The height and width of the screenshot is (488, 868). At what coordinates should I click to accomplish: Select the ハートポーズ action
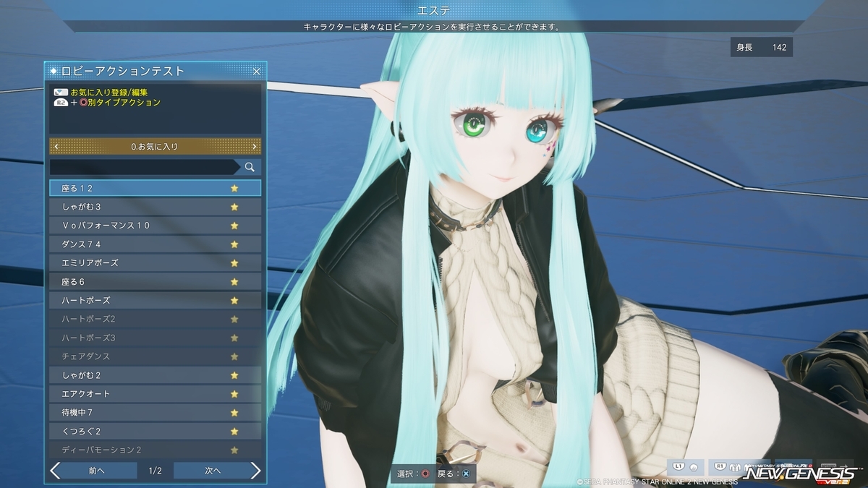pyautogui.click(x=155, y=300)
